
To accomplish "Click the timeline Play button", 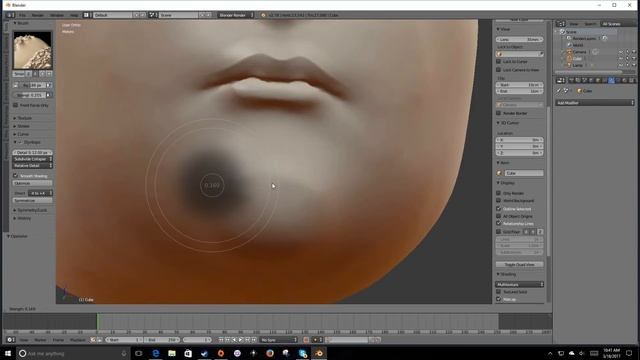I will [x=241, y=340].
